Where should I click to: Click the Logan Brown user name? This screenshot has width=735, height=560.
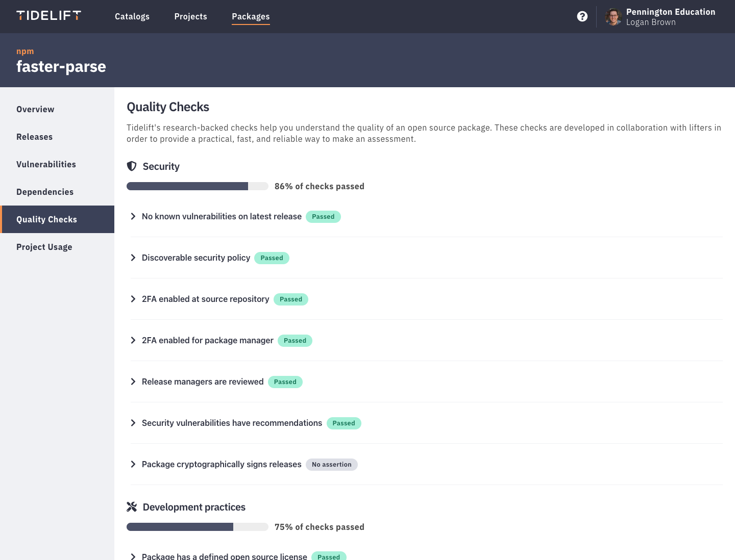click(651, 22)
